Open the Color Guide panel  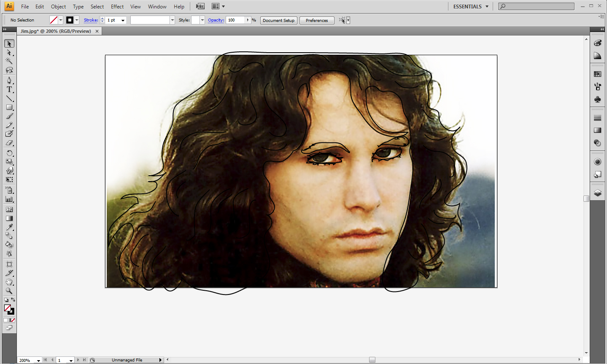(x=597, y=56)
